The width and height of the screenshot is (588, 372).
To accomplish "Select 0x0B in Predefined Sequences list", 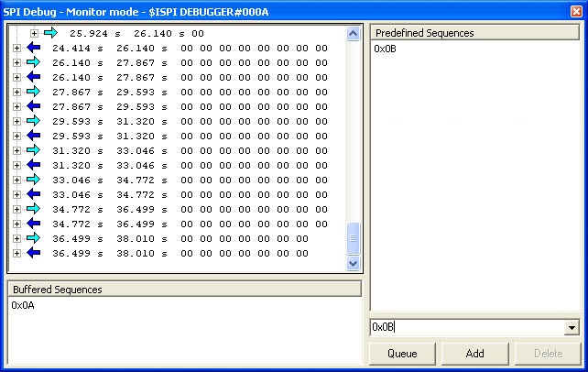I will pyautogui.click(x=385, y=49).
